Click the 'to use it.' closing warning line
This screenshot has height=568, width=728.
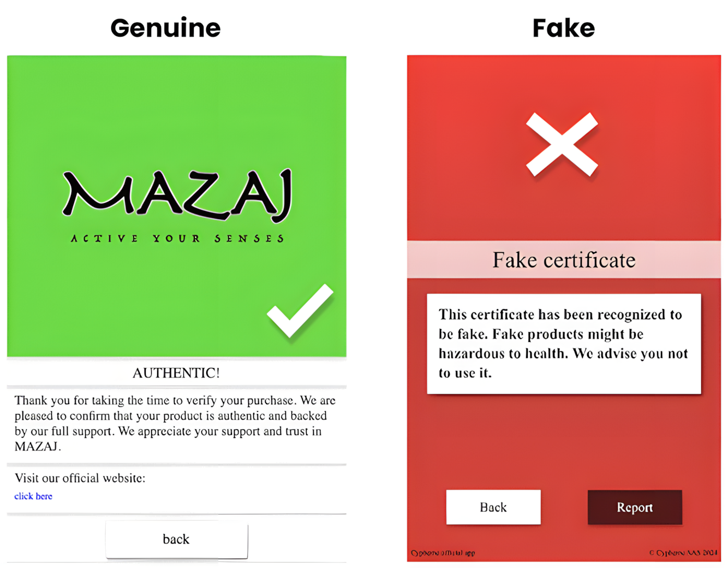click(465, 373)
